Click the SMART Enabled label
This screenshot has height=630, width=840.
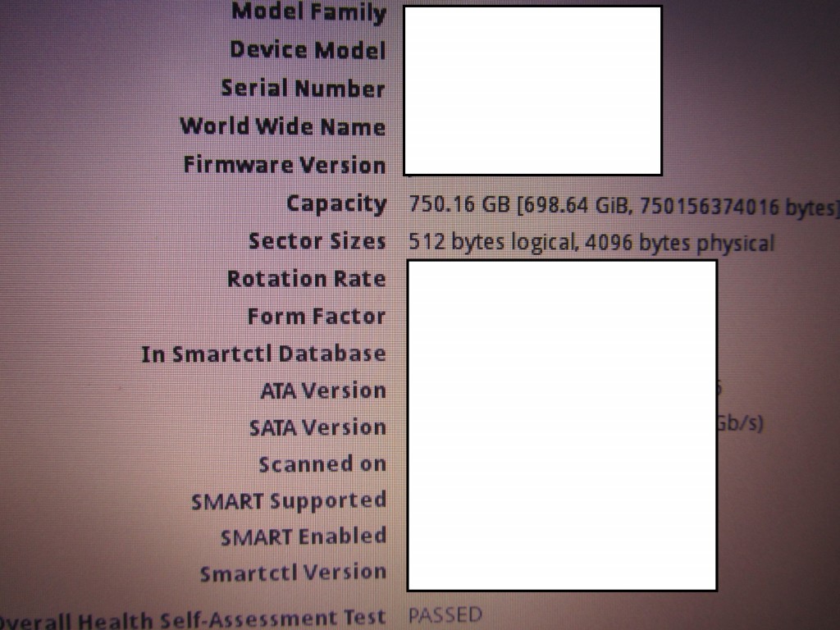pyautogui.click(x=304, y=536)
